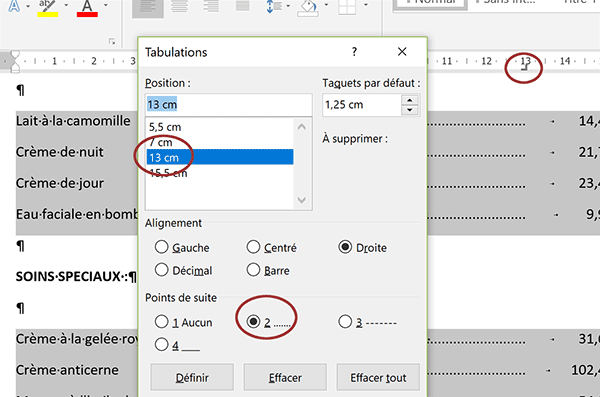This screenshot has width=600, height=397.
Task: Click the Définir button
Action: 192,377
